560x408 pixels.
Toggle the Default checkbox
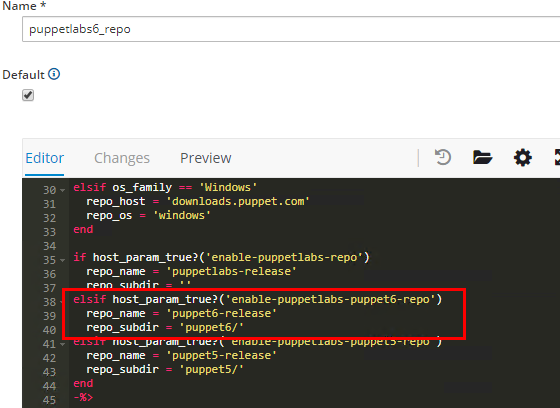tap(28, 95)
